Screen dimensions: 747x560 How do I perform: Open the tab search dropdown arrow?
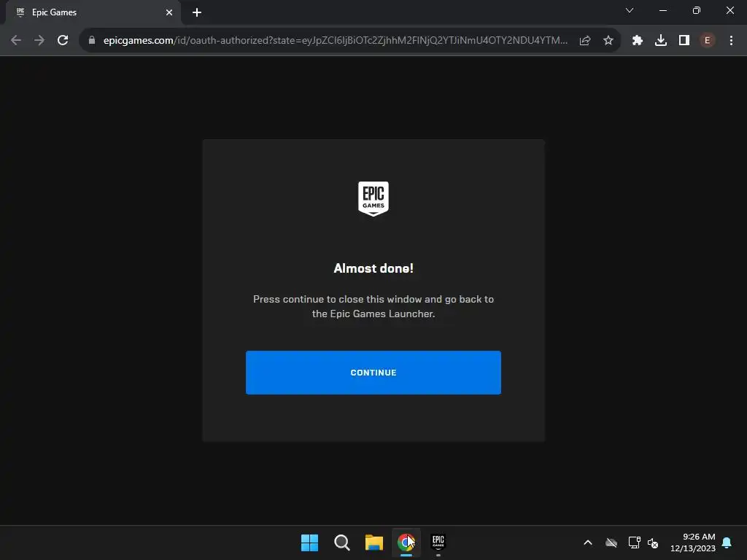[630, 10]
